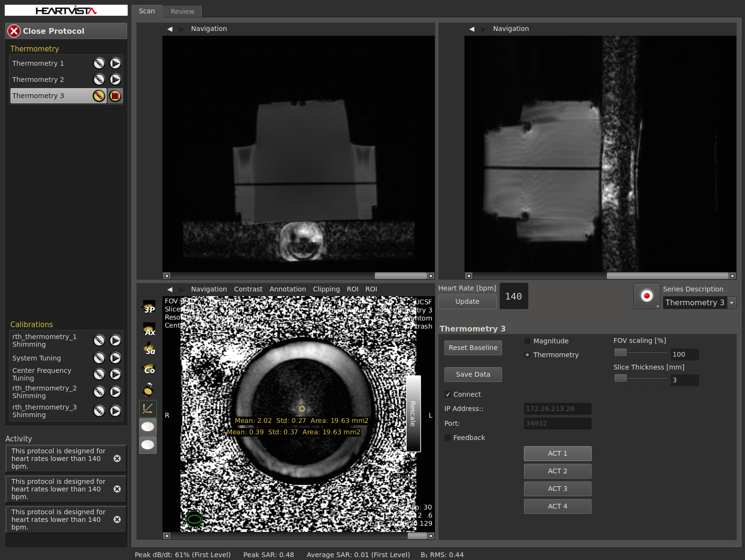
Task: Adjust the FOV scaling slider handle
Action: (621, 352)
